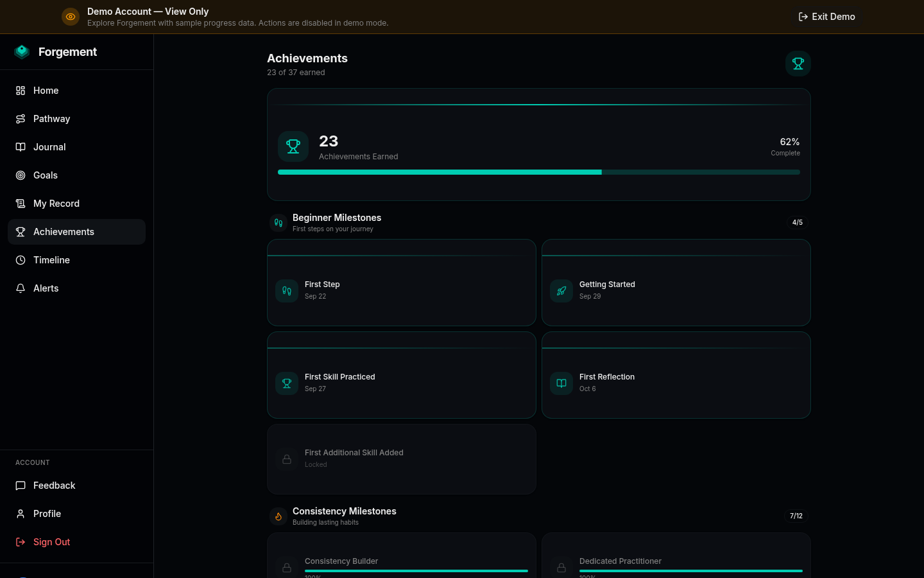
Task: Click the Consistency Builder lock icon
Action: coord(287,568)
